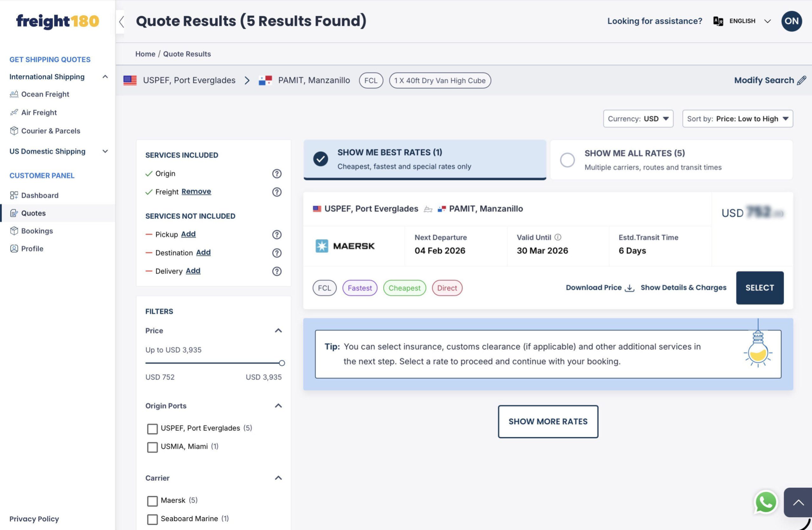Check Maersk carrier filter
The width and height of the screenshot is (812, 530).
coord(152,501)
